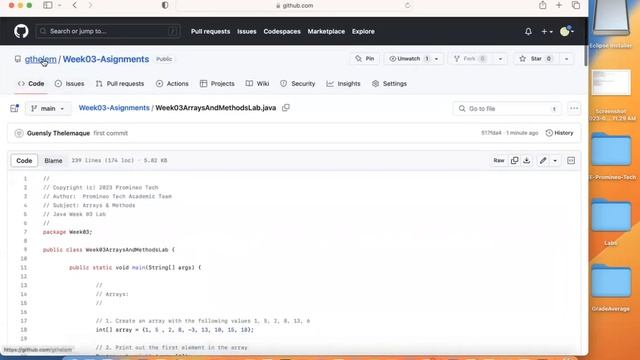Expand the Fork options dropdown arrow
The width and height of the screenshot is (640, 360).
coord(500,59)
